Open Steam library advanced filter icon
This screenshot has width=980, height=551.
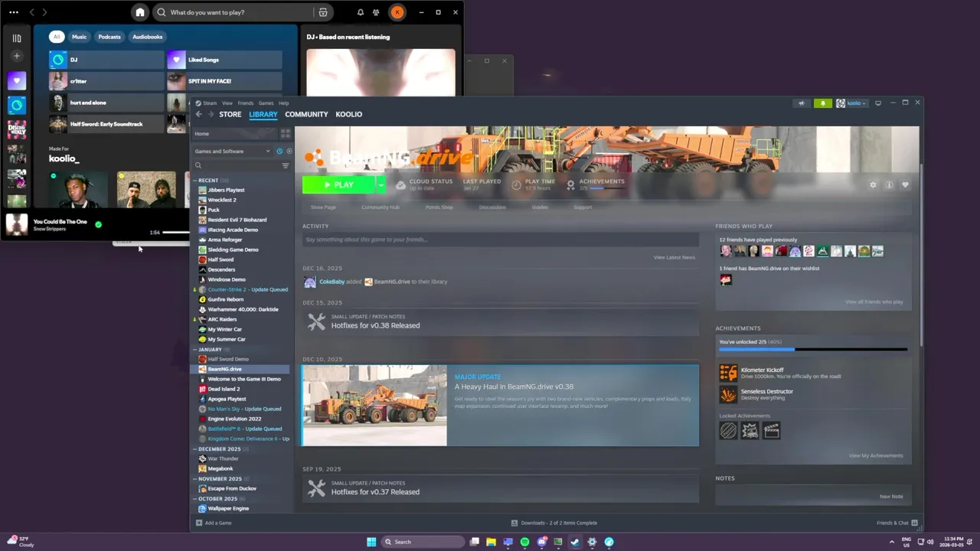286,165
